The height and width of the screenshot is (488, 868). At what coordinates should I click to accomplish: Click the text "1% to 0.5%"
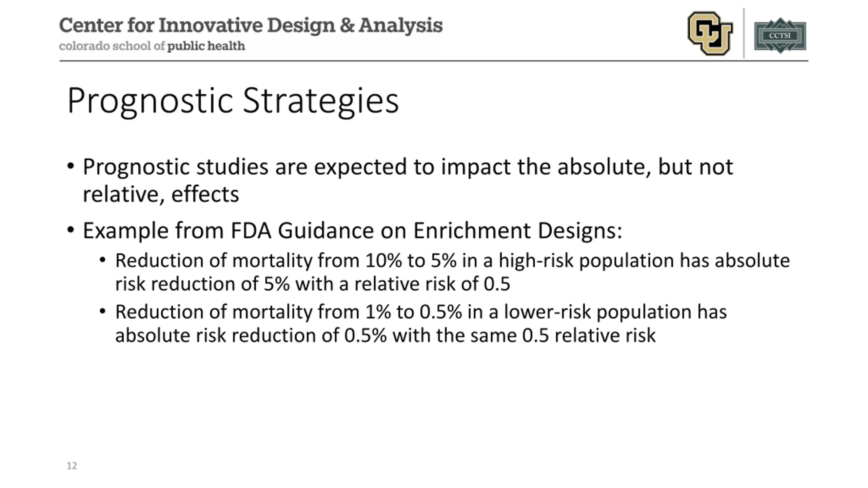click(413, 312)
